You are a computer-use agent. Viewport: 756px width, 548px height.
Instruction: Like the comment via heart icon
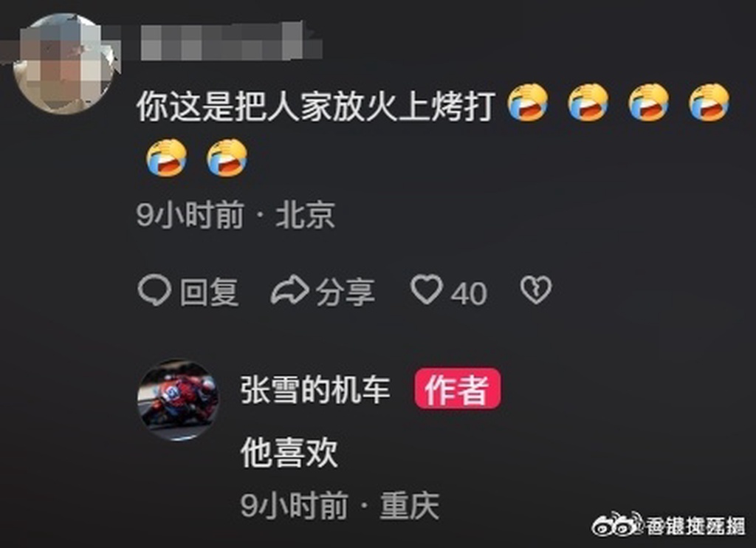pos(427,290)
